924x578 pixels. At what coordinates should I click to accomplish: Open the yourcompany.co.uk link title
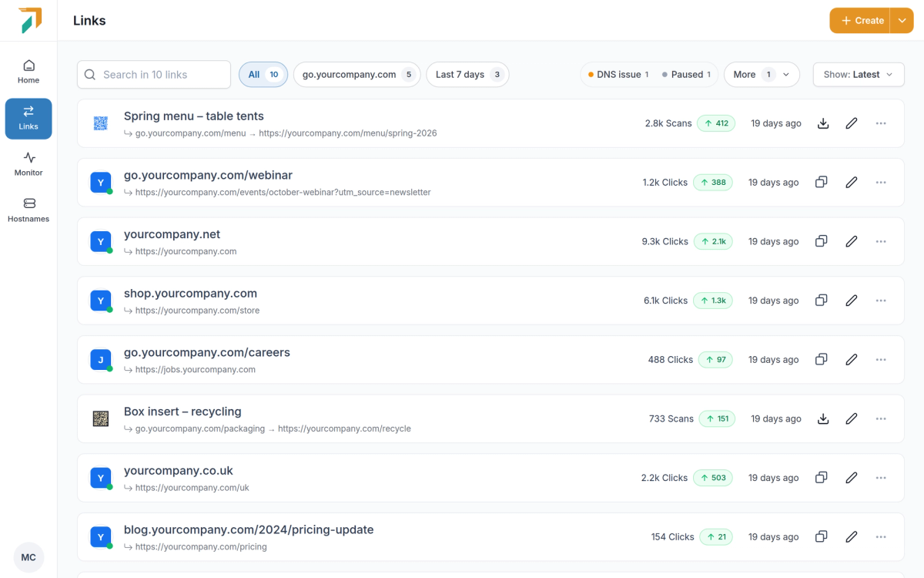pos(179,471)
